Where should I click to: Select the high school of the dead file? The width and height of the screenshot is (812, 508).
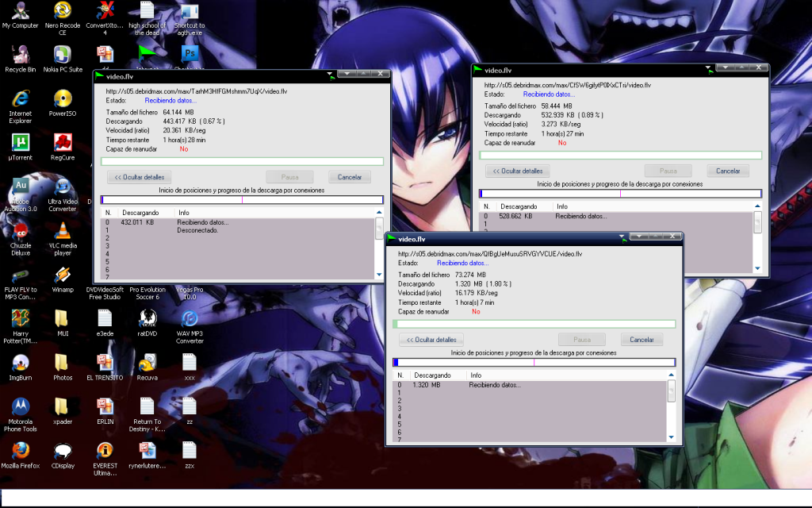pyautogui.click(x=147, y=17)
